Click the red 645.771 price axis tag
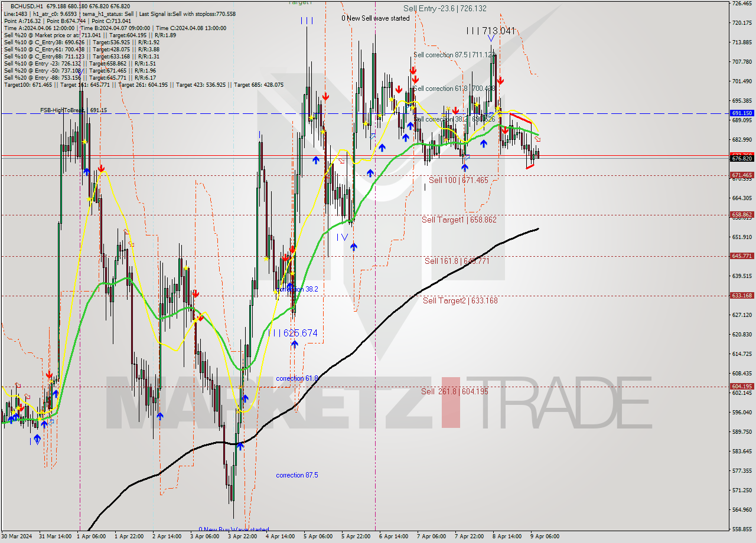Image resolution: width=756 pixels, height=543 pixels. [x=742, y=256]
